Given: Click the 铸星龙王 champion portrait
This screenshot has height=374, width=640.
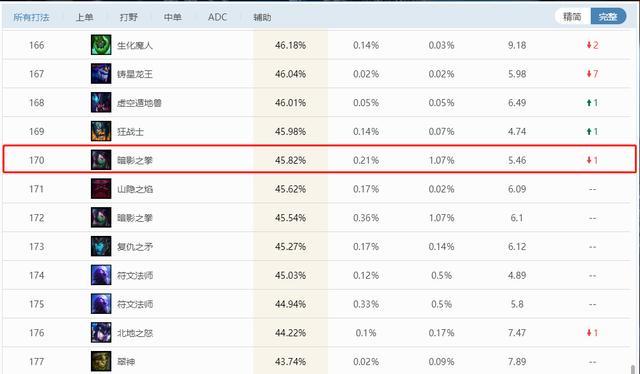Looking at the screenshot, I should tap(101, 74).
